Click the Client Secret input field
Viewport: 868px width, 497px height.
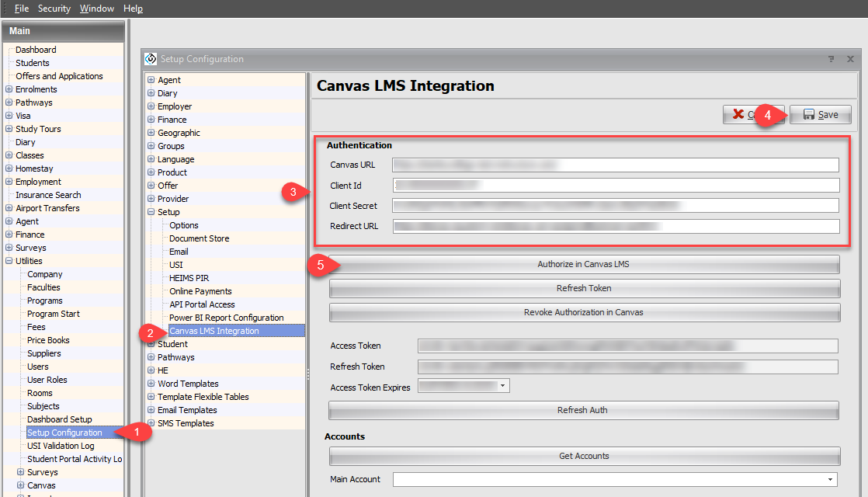(x=615, y=206)
